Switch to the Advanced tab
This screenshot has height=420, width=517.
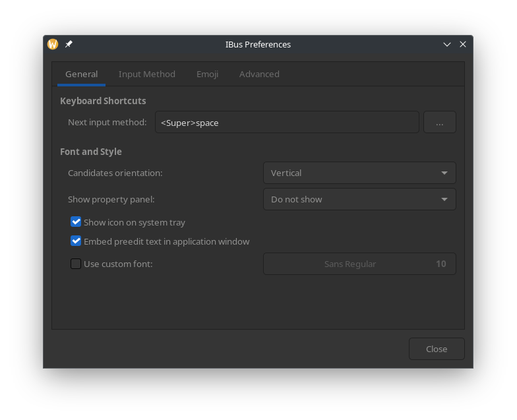(x=259, y=74)
